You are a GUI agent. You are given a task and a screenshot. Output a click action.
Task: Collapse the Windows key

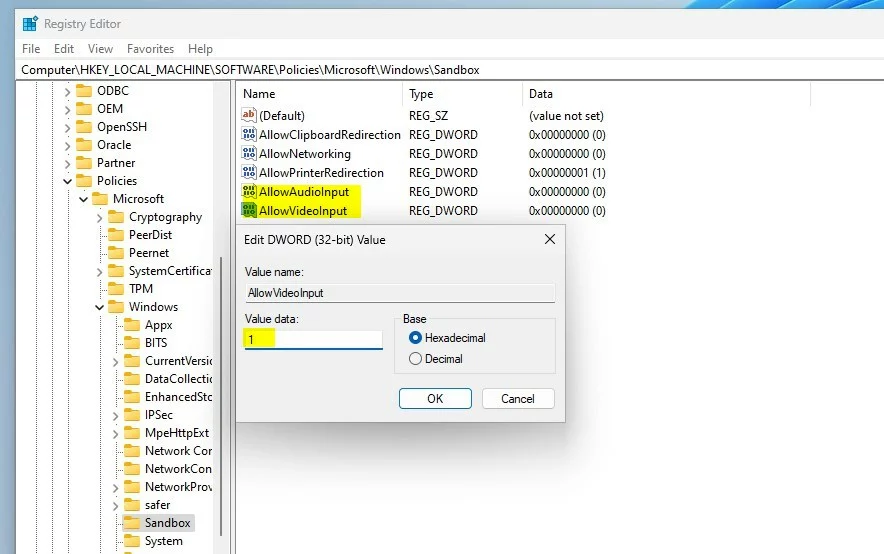(100, 307)
